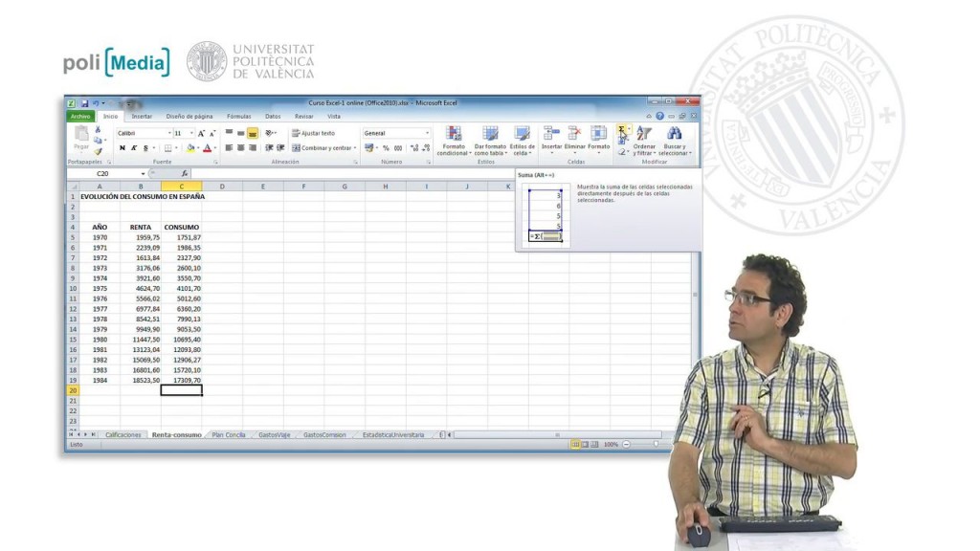The image size is (980, 551).
Task: Decrease font size with the small A icon
Action: [x=212, y=133]
